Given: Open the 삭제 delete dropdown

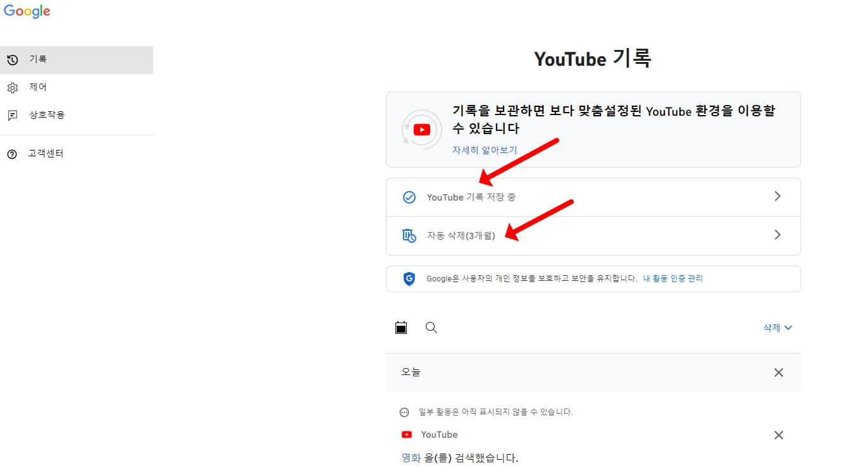Looking at the screenshot, I should 778,328.
